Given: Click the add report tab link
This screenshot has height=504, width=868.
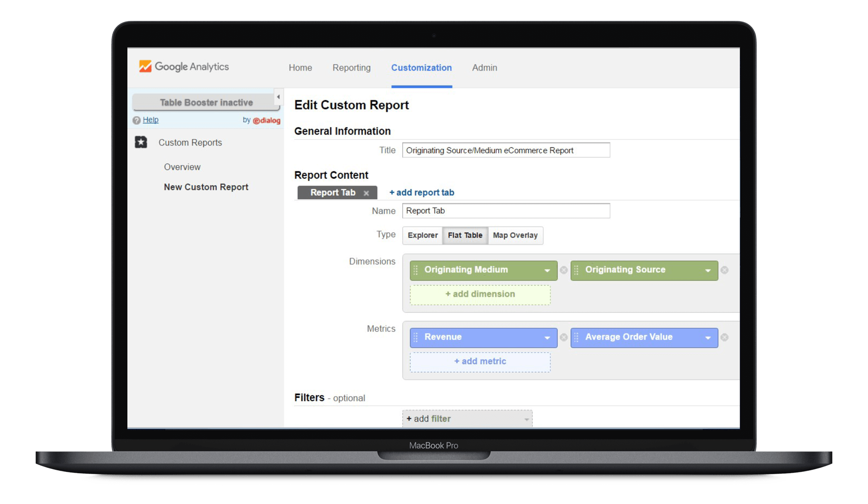Looking at the screenshot, I should 421,192.
